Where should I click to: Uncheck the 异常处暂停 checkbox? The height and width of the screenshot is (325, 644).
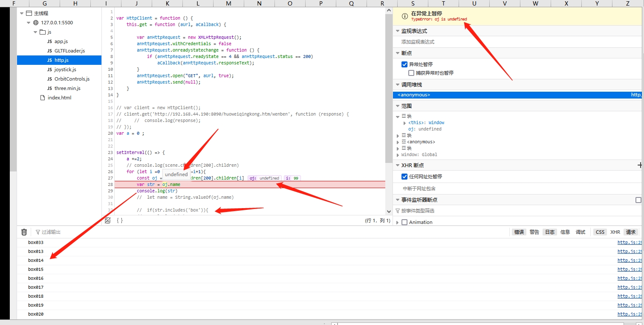[x=404, y=64]
